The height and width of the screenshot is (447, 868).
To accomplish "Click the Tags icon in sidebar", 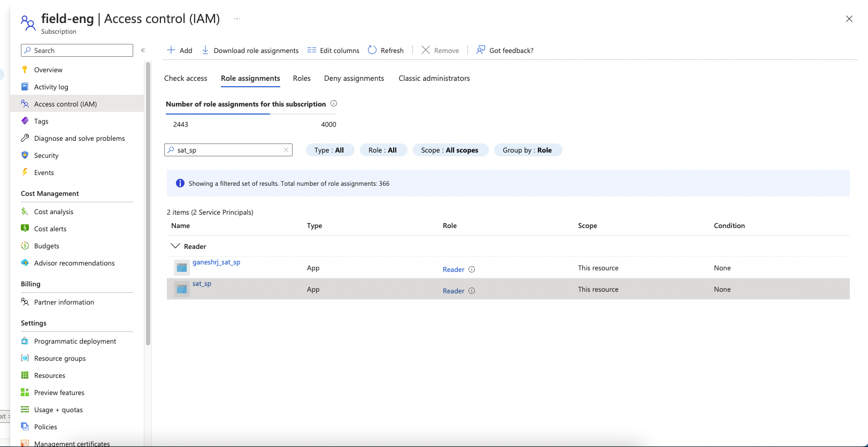I will pos(25,121).
